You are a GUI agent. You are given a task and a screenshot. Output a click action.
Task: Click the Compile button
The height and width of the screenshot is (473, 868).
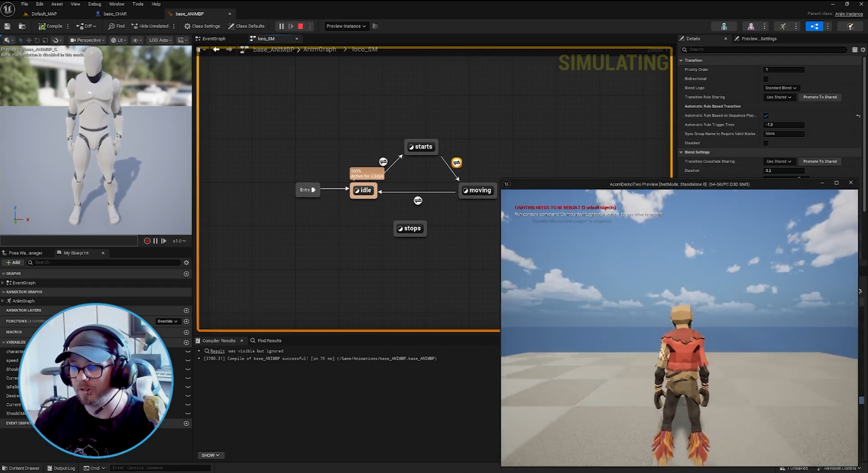51,26
